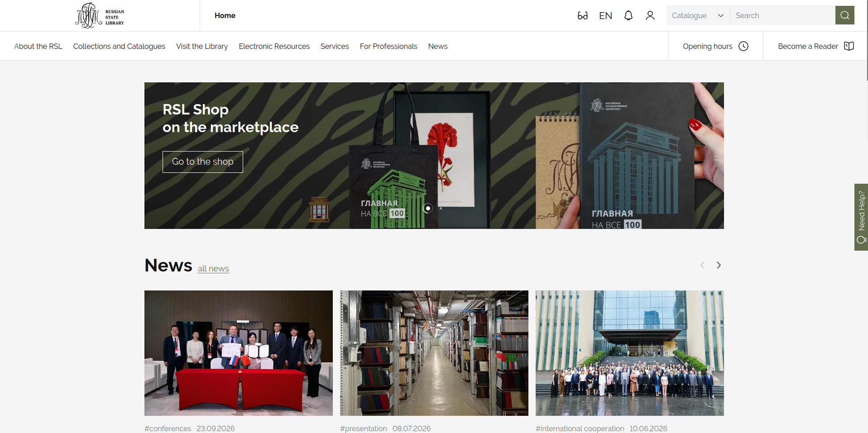Click the Become a Reader book icon
This screenshot has height=433, width=868.
[849, 46]
